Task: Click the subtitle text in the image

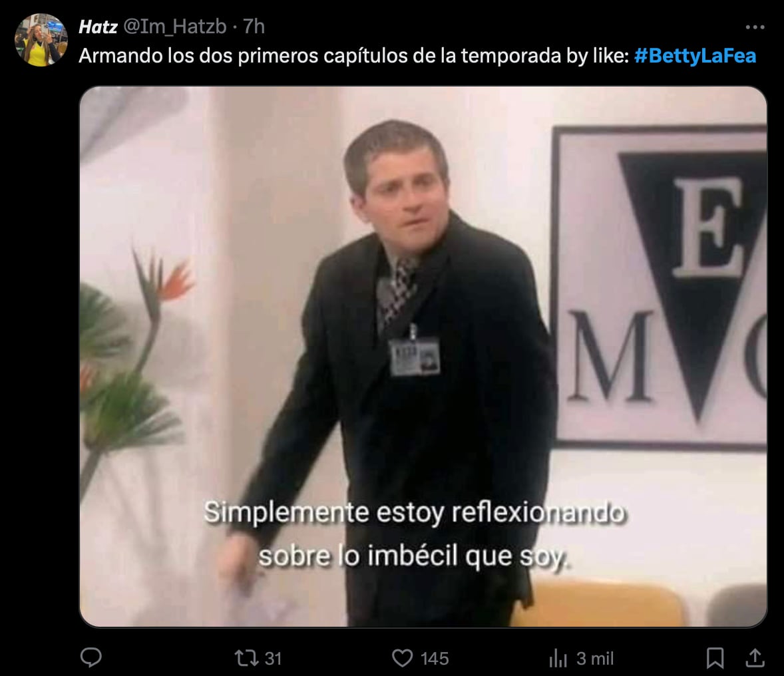Action: coord(414,534)
